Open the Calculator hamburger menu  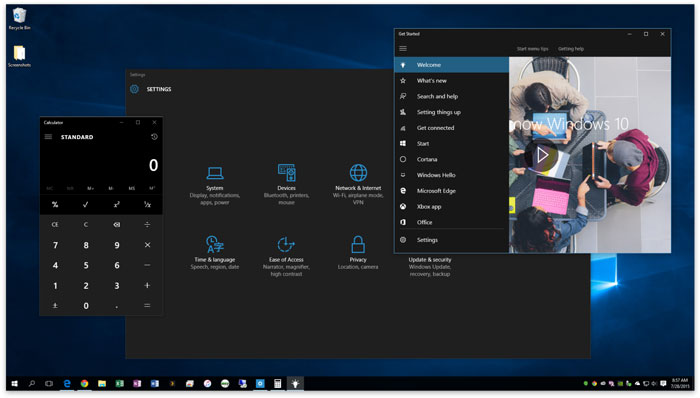coord(48,137)
